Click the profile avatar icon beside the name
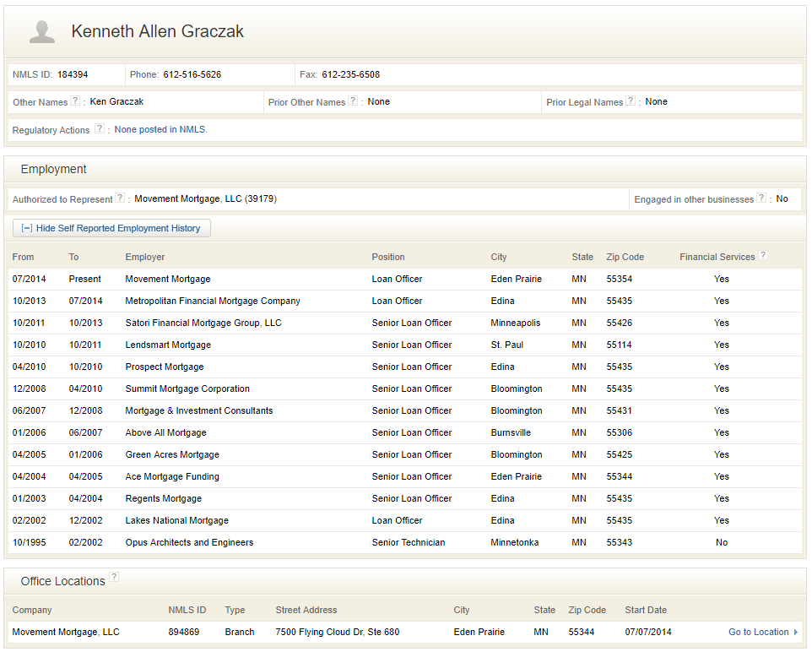812x652 pixels. pyautogui.click(x=42, y=31)
